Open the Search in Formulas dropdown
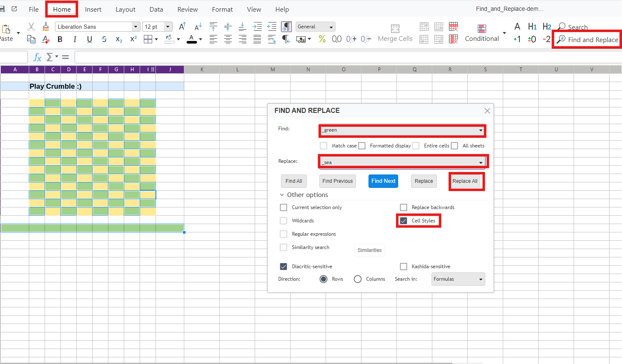The image size is (622, 364). click(458, 279)
